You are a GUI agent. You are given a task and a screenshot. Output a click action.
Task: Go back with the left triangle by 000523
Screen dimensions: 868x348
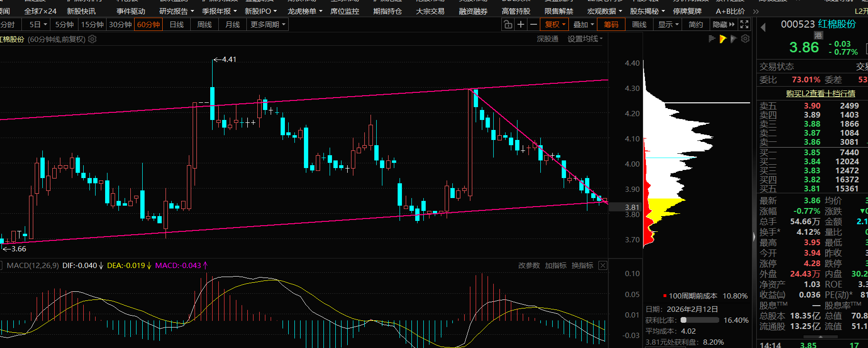[x=763, y=28]
